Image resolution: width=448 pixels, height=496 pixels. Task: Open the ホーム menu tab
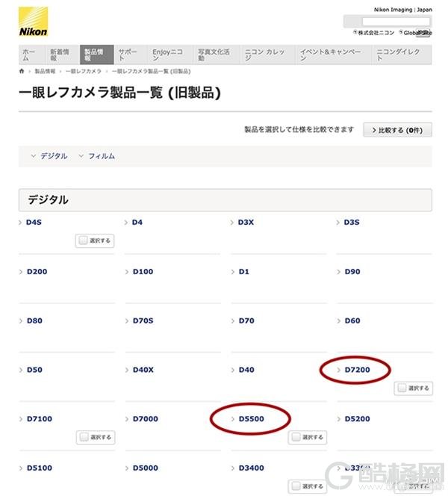[x=31, y=55]
